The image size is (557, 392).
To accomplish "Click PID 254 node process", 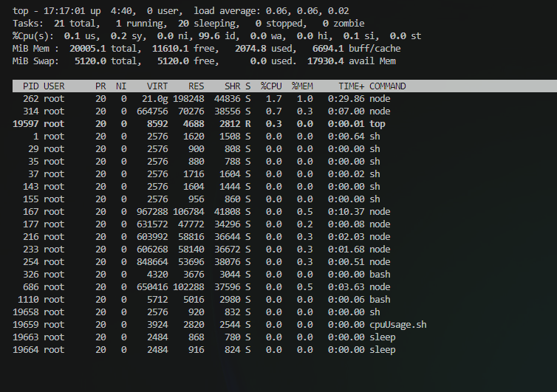I will (31, 262).
